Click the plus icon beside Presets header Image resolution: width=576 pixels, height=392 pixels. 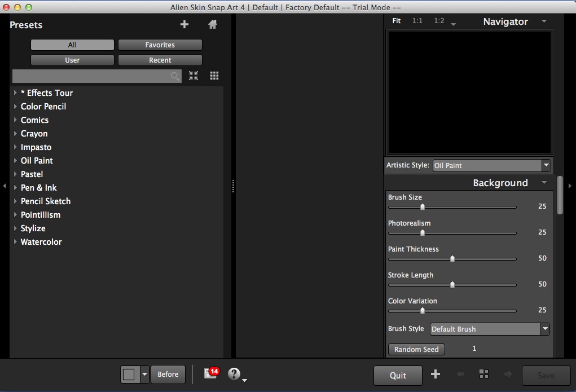pyautogui.click(x=184, y=24)
